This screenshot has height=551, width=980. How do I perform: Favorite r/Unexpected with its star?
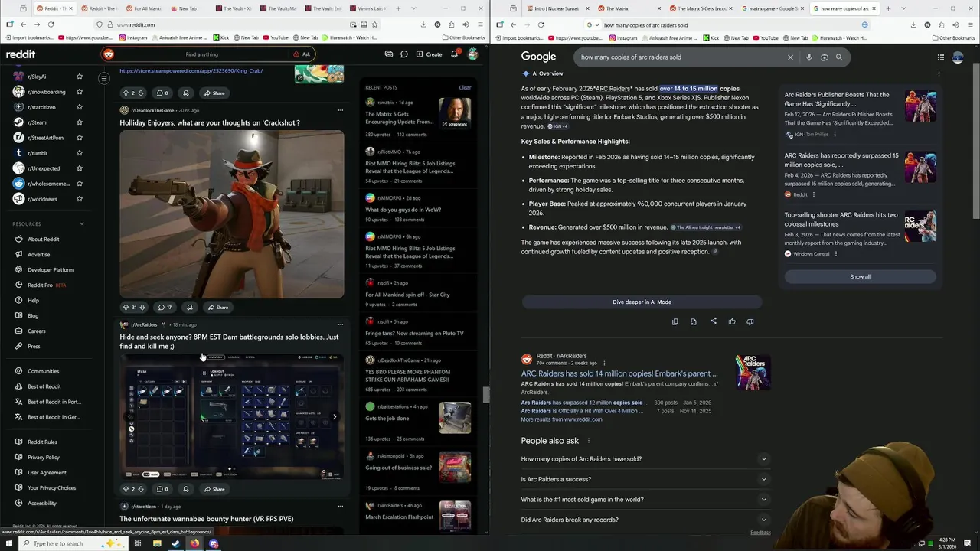pyautogui.click(x=79, y=168)
